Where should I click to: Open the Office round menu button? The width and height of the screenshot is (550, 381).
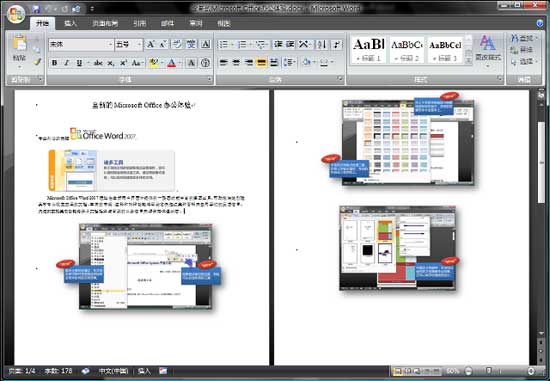[x=15, y=14]
